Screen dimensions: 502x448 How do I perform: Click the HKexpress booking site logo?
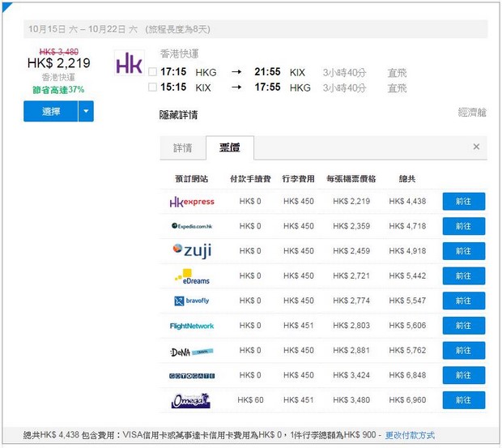[x=192, y=202]
